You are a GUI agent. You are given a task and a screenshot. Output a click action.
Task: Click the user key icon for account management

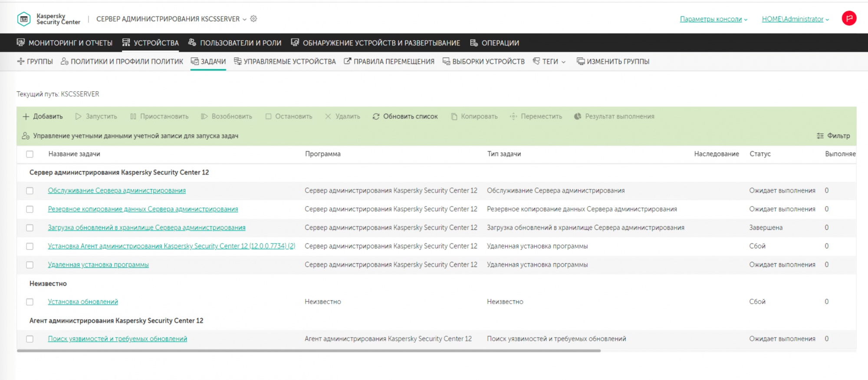click(x=26, y=136)
